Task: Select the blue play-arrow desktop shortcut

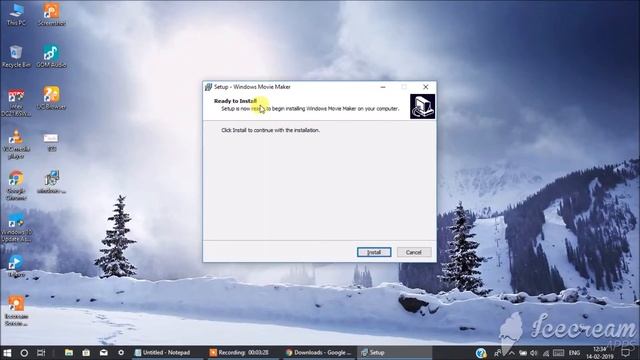Action: 16,266
